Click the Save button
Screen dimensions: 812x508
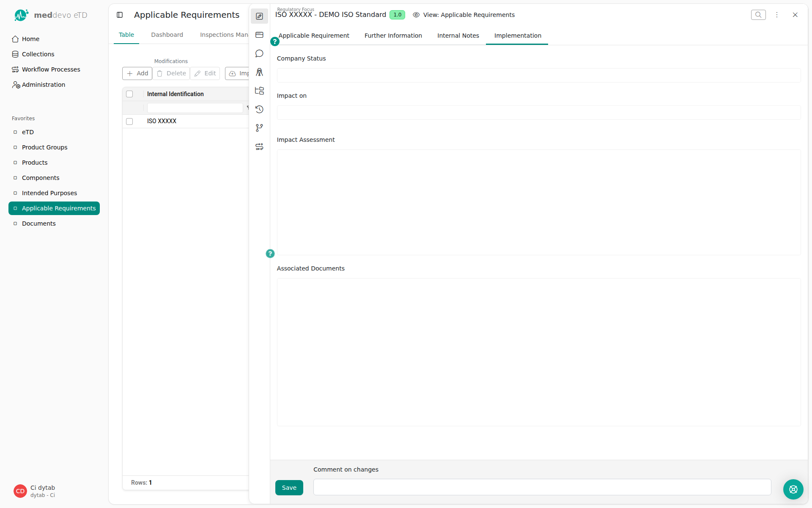289,488
